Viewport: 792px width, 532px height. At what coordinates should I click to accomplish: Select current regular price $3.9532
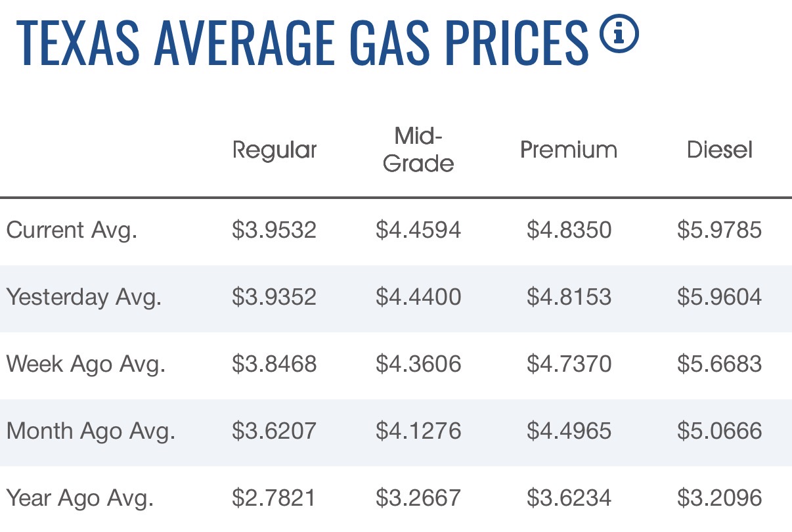coord(275,230)
